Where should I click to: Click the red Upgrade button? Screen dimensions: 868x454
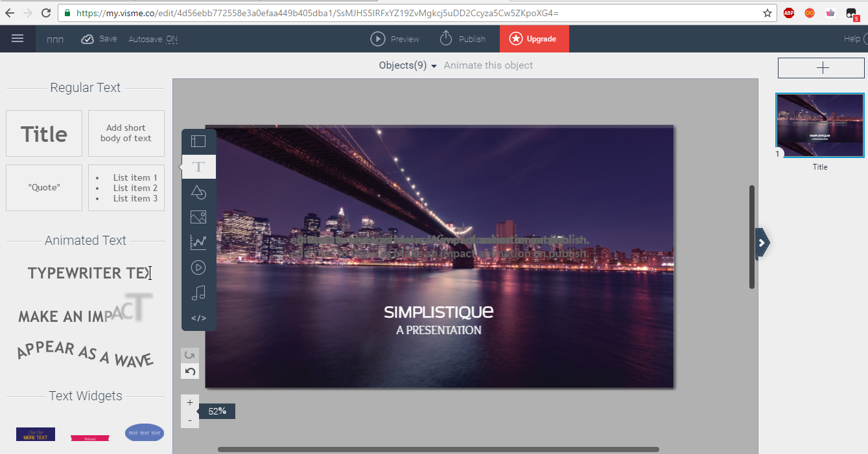click(x=534, y=39)
